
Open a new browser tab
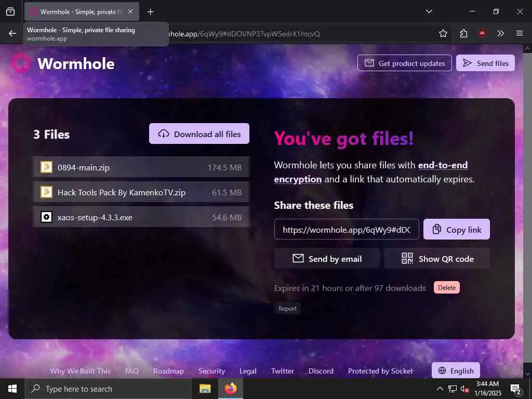click(150, 12)
